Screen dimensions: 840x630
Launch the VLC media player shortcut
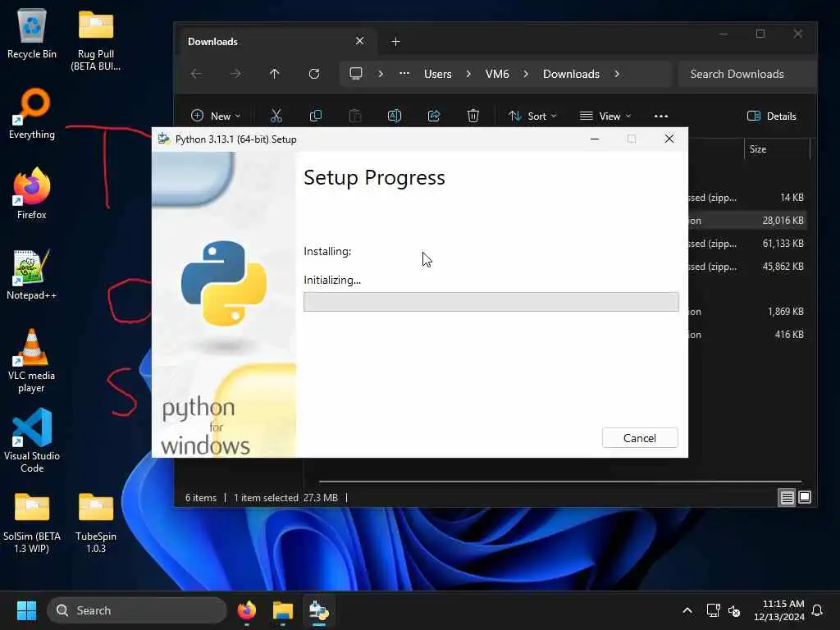32,361
